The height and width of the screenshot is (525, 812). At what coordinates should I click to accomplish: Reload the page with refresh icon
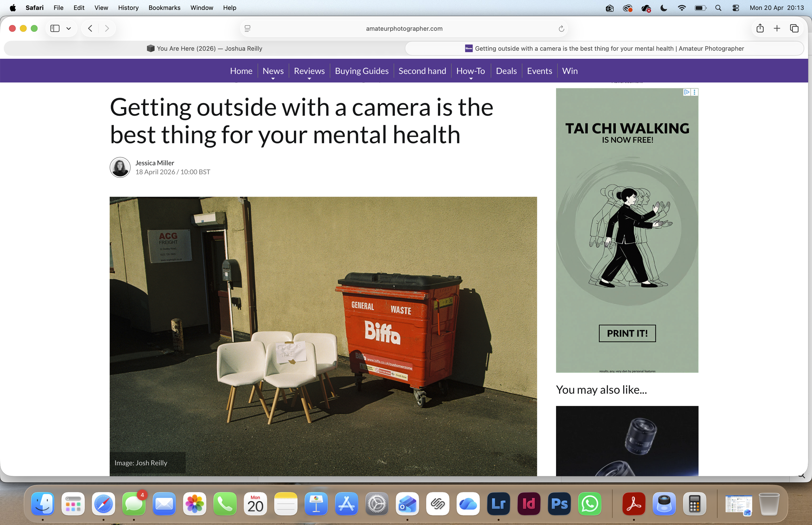[x=561, y=29]
